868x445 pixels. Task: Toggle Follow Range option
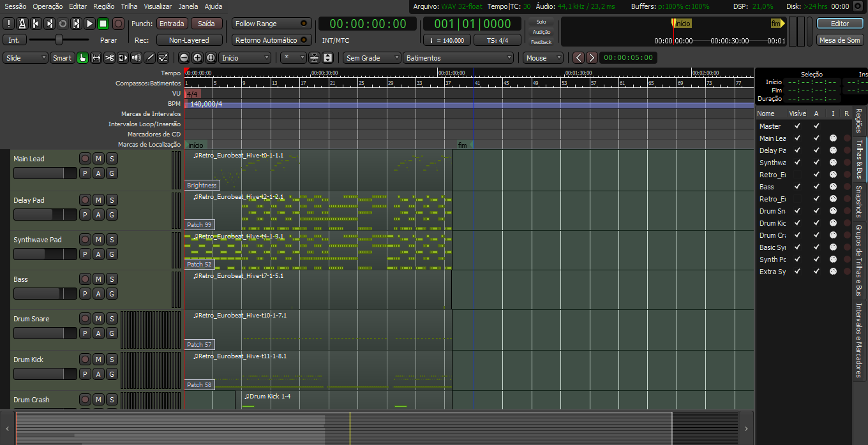[x=271, y=24]
